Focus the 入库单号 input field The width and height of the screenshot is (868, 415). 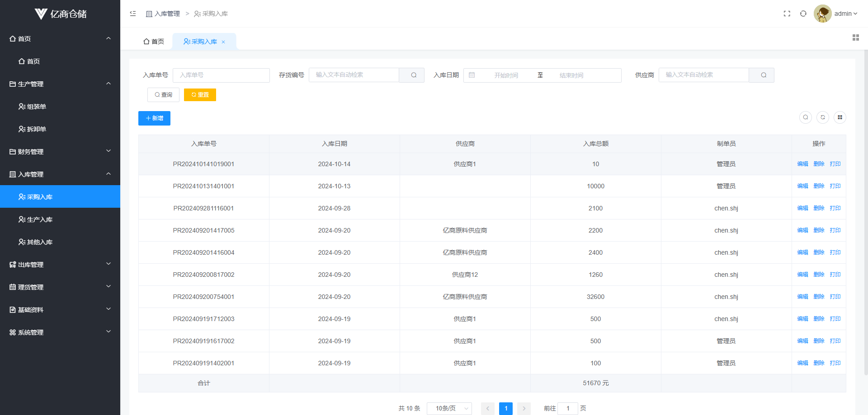click(221, 75)
